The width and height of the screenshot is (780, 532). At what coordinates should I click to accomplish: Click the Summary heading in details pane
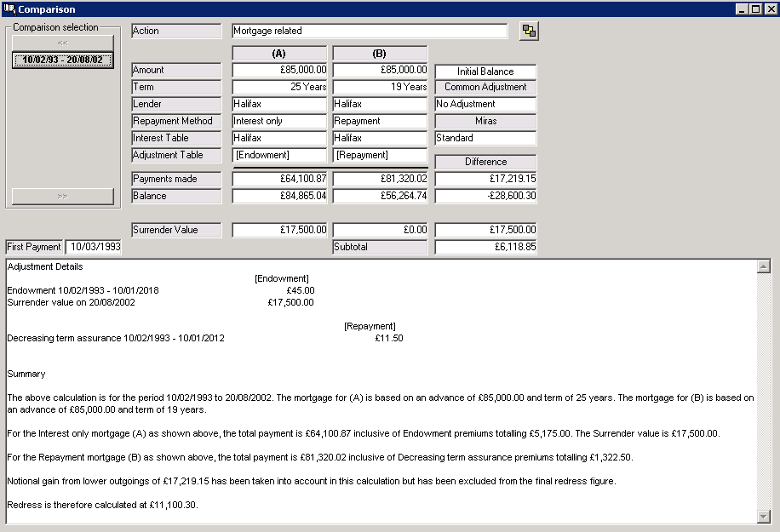coord(26,374)
